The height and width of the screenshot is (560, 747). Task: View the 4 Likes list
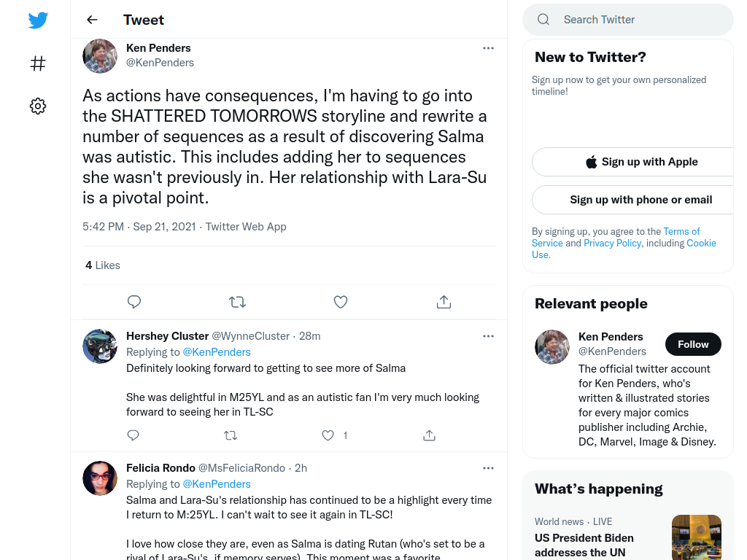[102, 265]
